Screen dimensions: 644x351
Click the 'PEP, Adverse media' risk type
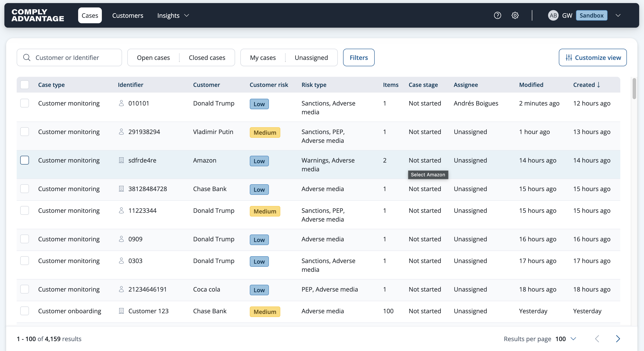[329, 289]
